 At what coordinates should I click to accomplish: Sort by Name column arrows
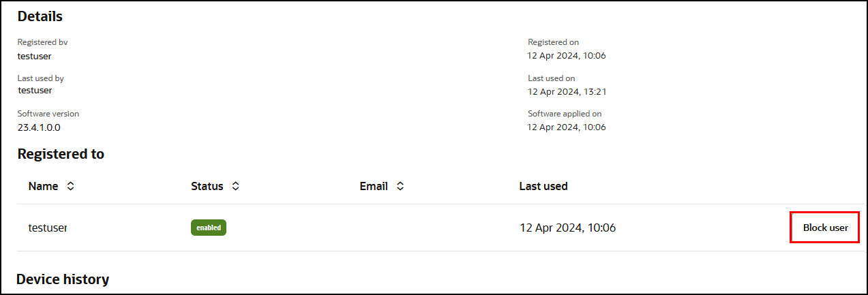point(70,186)
